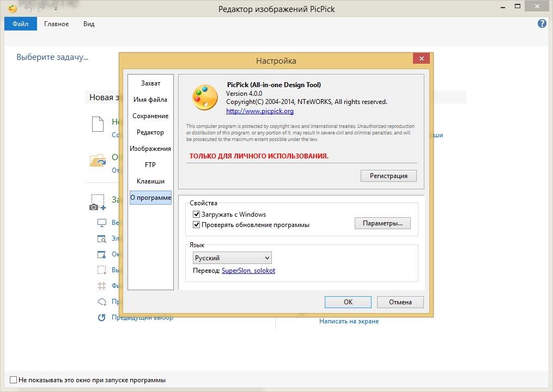The width and height of the screenshot is (553, 392).
Task: Click the Отмена button
Action: click(x=400, y=302)
